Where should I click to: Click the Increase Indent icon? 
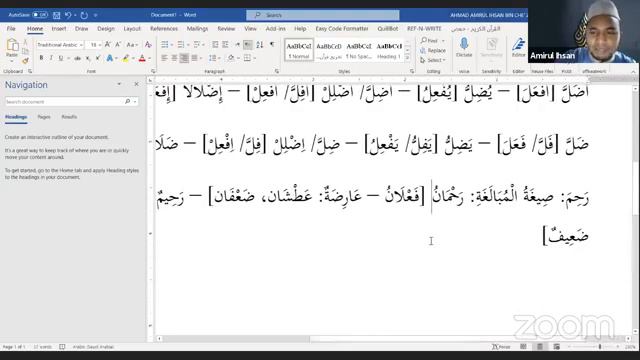pos(225,44)
